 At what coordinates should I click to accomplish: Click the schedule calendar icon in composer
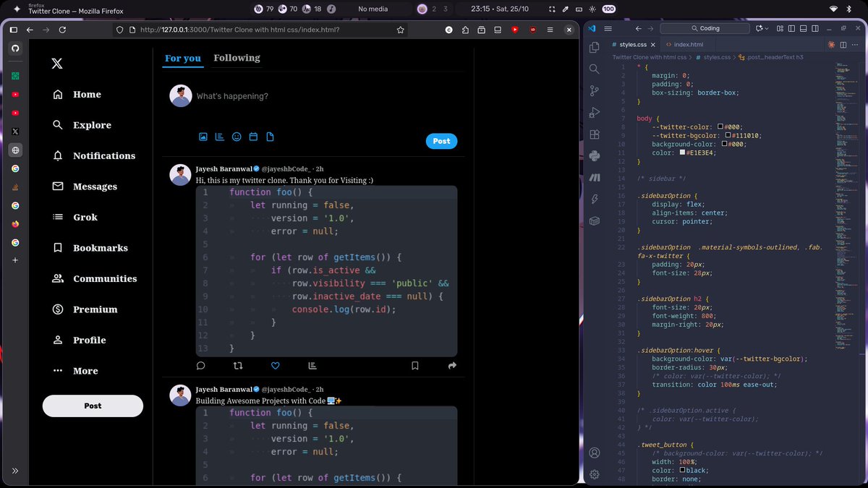click(253, 137)
